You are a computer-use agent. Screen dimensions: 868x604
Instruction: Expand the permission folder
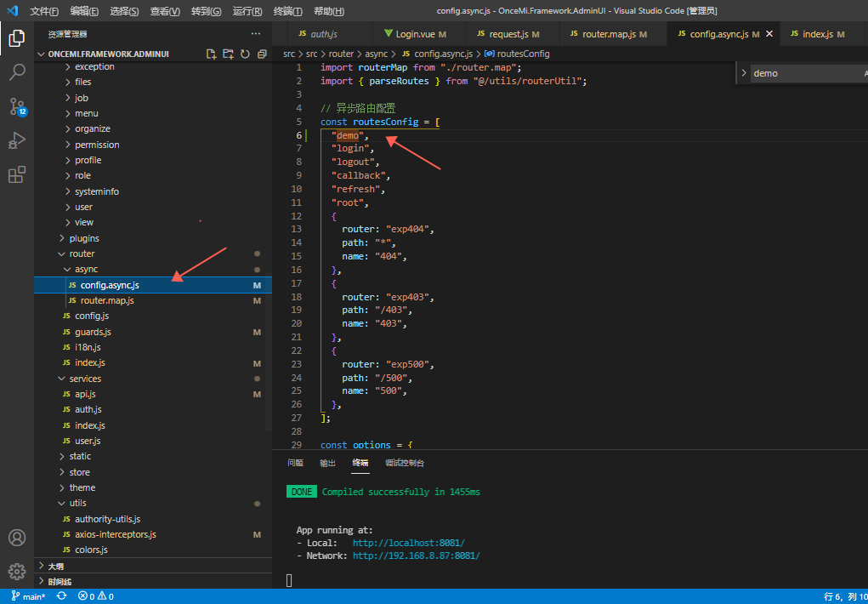pyautogui.click(x=153, y=145)
